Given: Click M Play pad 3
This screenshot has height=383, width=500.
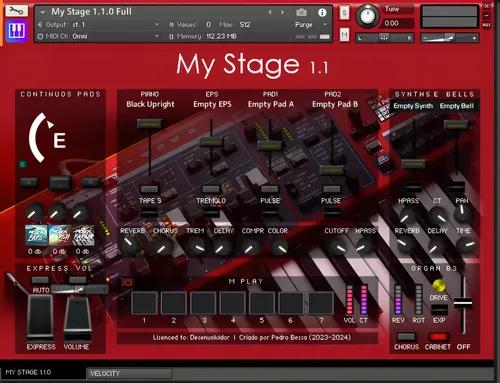Looking at the screenshot, I should tap(203, 303).
